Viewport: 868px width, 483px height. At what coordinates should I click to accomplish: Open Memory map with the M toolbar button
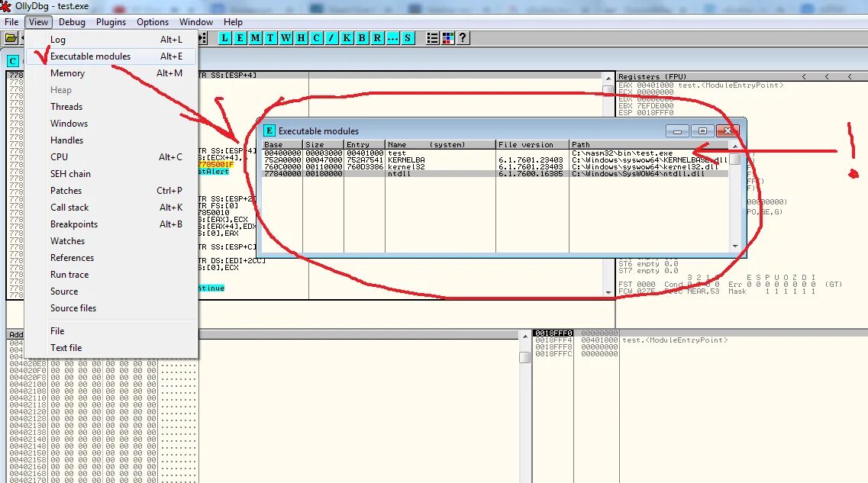(x=255, y=37)
